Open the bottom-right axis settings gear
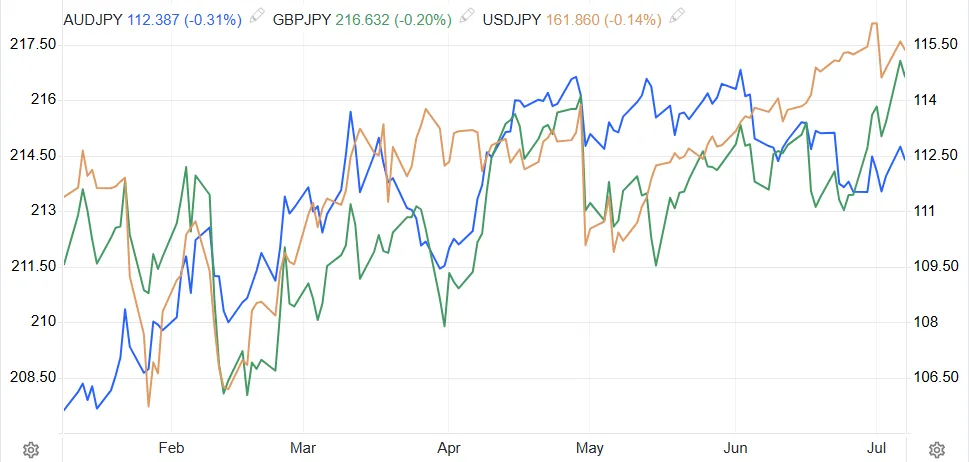This screenshot has width=969, height=462. pos(937,450)
